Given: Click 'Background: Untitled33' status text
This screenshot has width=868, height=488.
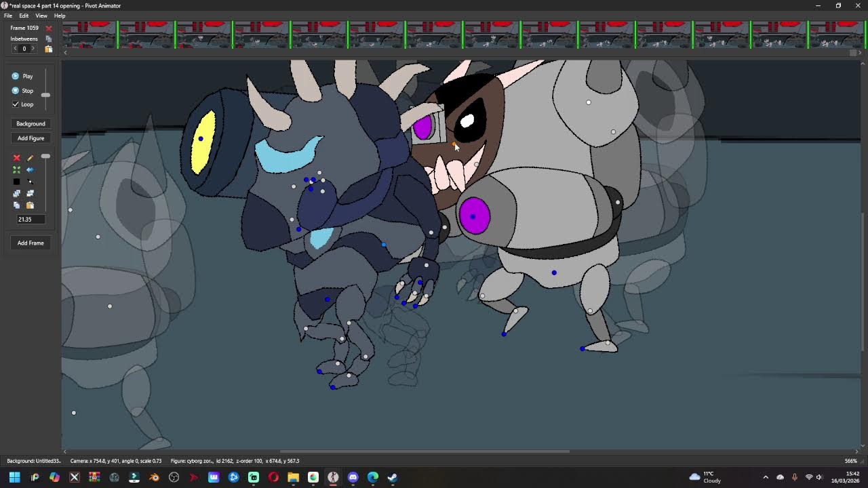Looking at the screenshot, I should [x=34, y=461].
